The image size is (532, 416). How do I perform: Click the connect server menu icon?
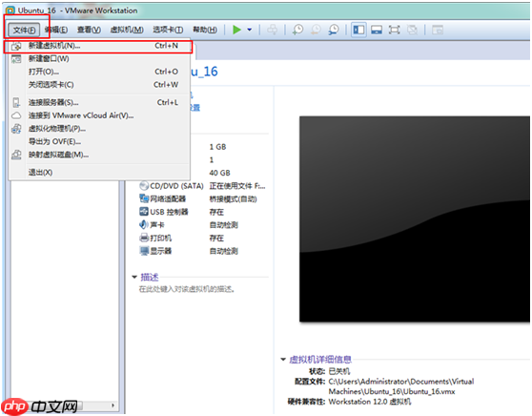click(16, 102)
